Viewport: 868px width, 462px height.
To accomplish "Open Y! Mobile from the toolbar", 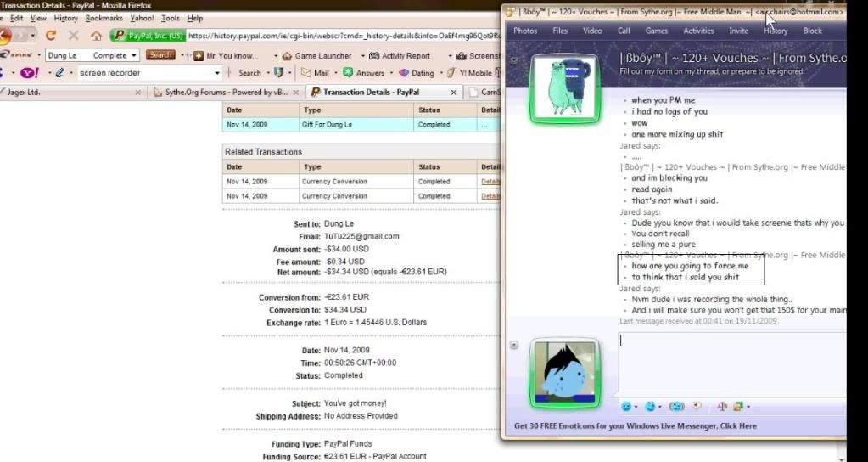I will 469,72.
